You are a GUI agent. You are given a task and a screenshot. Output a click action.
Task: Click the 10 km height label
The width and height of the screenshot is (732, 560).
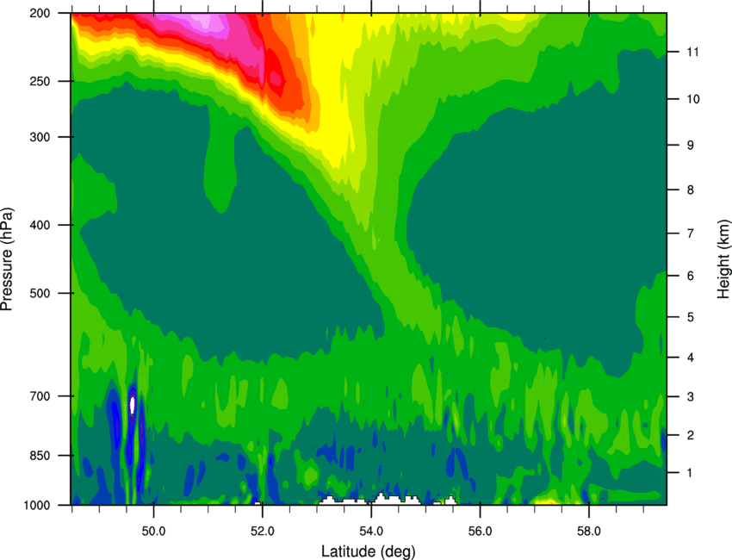(x=692, y=99)
